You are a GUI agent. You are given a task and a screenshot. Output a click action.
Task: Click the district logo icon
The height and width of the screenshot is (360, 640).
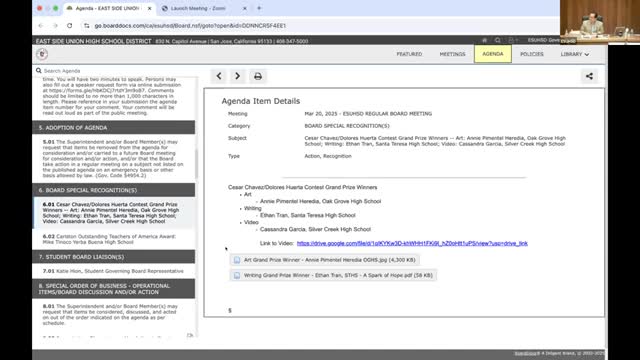pos(42,54)
